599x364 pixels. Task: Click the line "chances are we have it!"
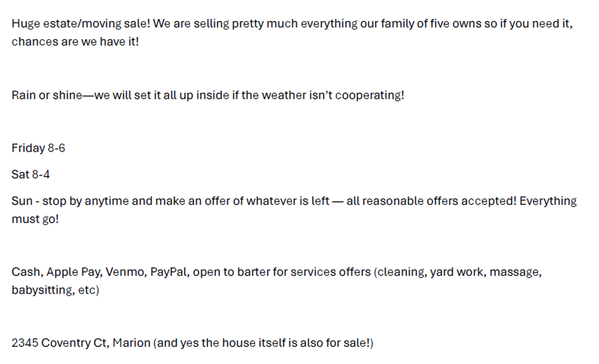click(75, 42)
